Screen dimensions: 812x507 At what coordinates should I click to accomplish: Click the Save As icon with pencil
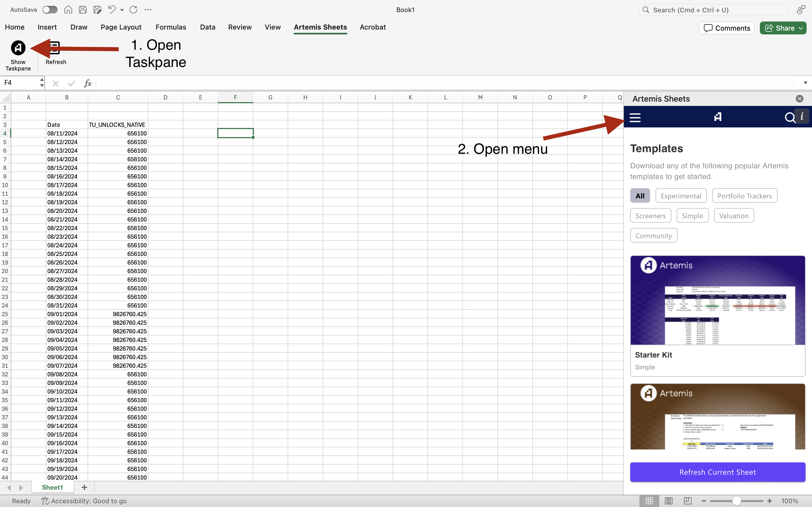pyautogui.click(x=97, y=10)
